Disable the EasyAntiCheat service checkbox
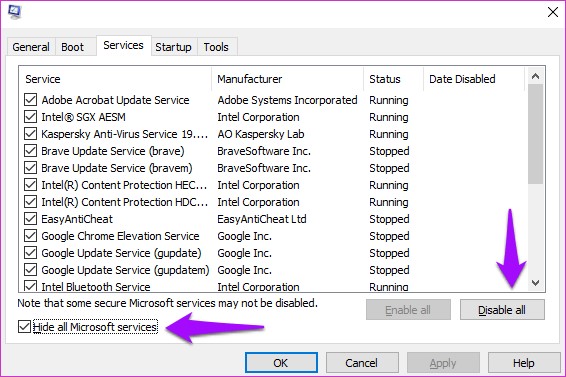Viewport: 566px width, 377px height. coord(30,218)
